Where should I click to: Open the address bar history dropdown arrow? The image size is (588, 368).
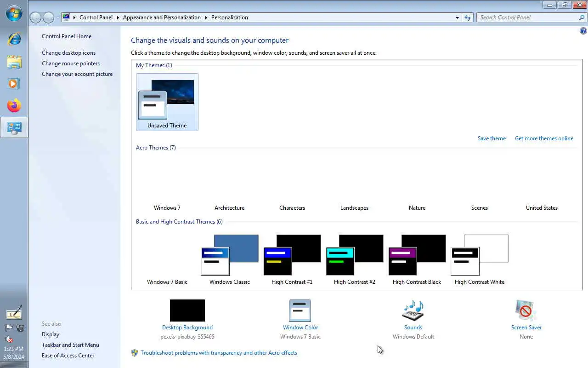click(457, 17)
